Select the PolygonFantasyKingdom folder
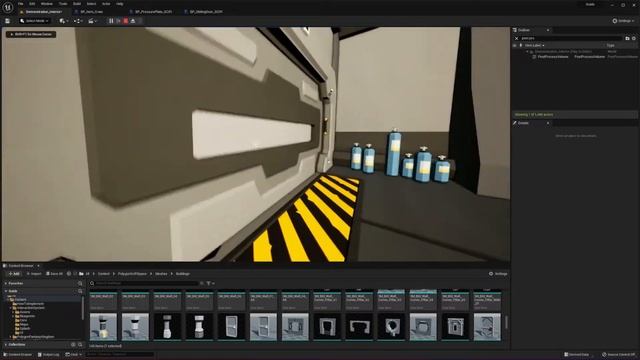This screenshot has height=360, width=640. pyautogui.click(x=33, y=337)
